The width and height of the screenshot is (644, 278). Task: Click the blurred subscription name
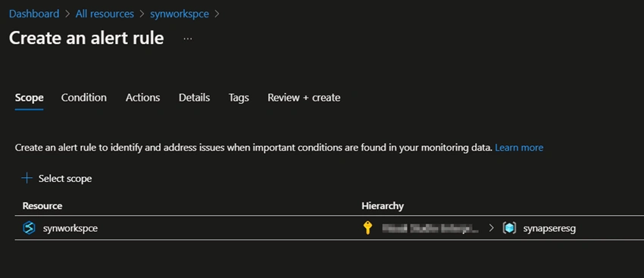click(430, 228)
